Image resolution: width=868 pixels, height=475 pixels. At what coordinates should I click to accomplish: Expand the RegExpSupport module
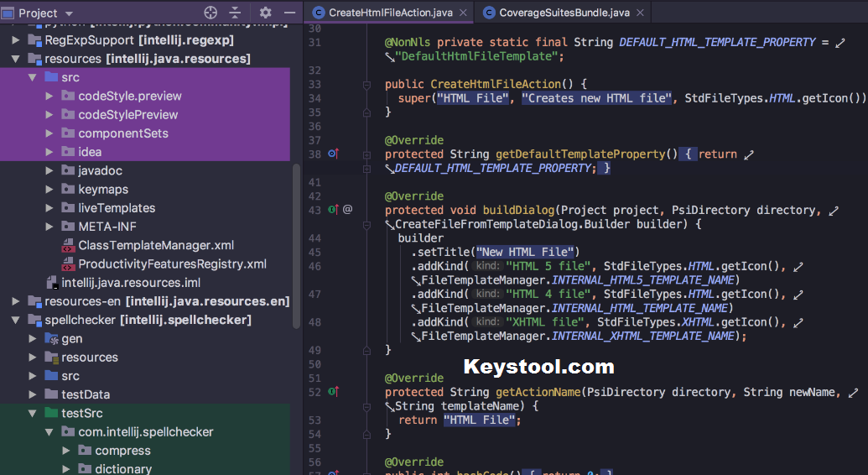16,40
